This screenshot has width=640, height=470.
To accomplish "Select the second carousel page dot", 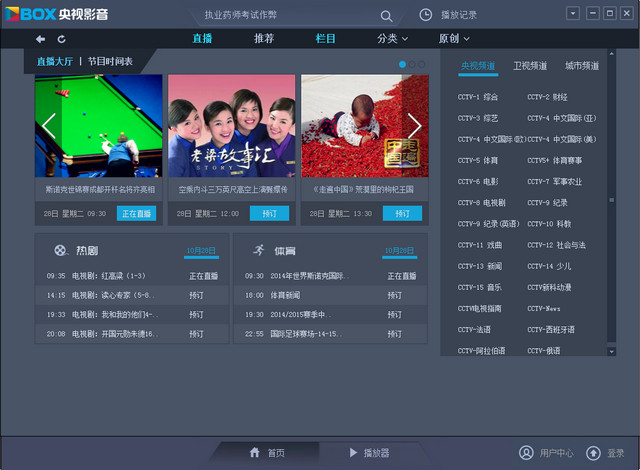I will pyautogui.click(x=412, y=64).
